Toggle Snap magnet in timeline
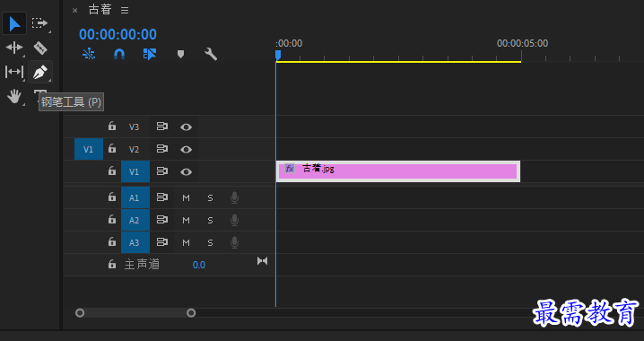Viewport: 644px width, 341px height. 119,54
